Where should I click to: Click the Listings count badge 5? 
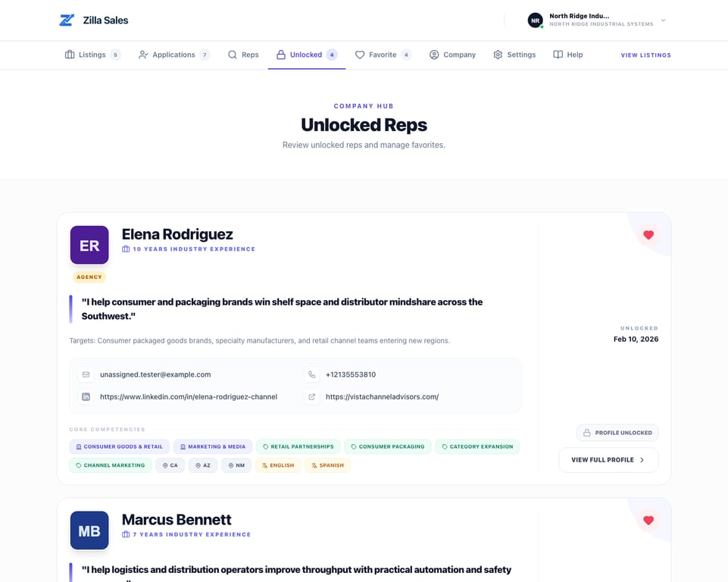click(116, 55)
